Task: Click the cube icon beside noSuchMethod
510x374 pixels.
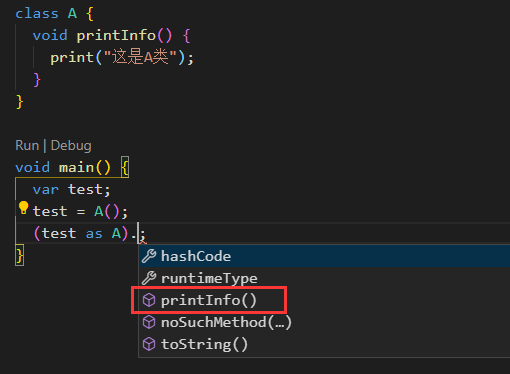Action: (149, 322)
